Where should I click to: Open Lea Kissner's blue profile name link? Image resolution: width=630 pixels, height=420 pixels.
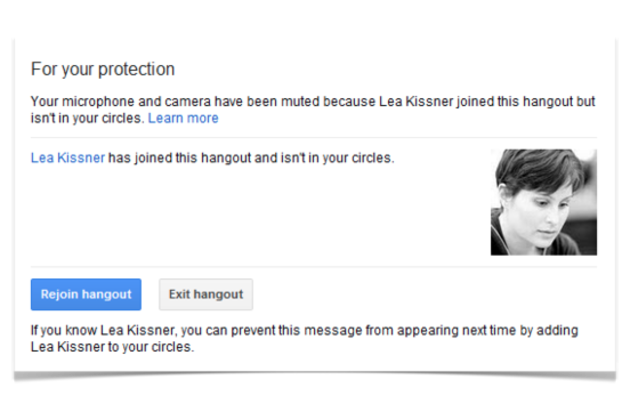[68, 157]
